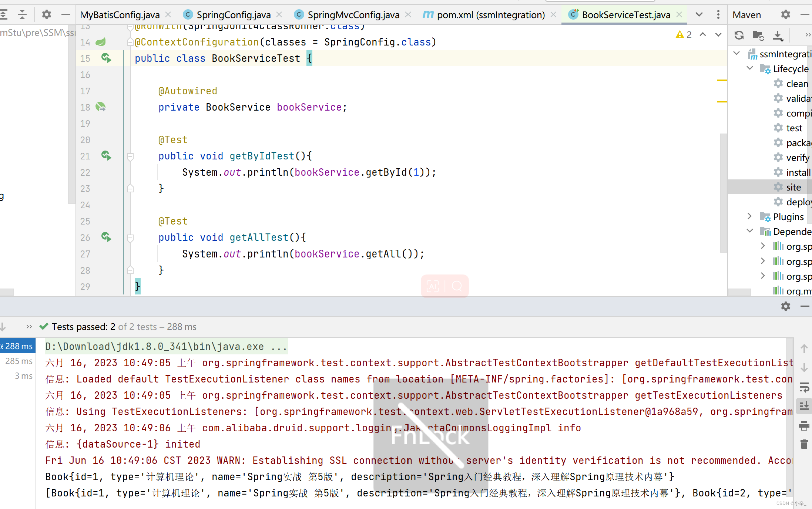This screenshot has width=812, height=509.
Task: Clear the console with the trash icon
Action: point(804,444)
